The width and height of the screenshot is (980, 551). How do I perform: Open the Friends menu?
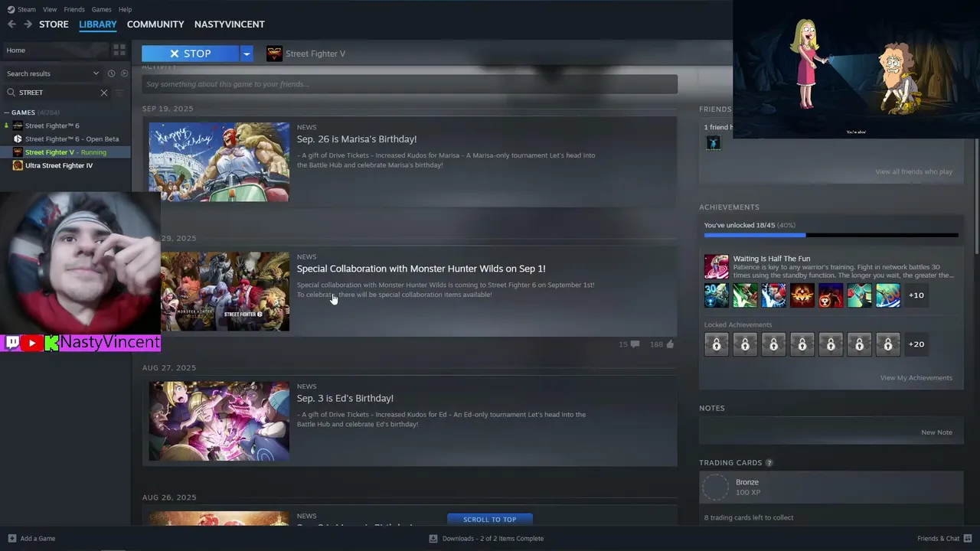click(x=74, y=9)
